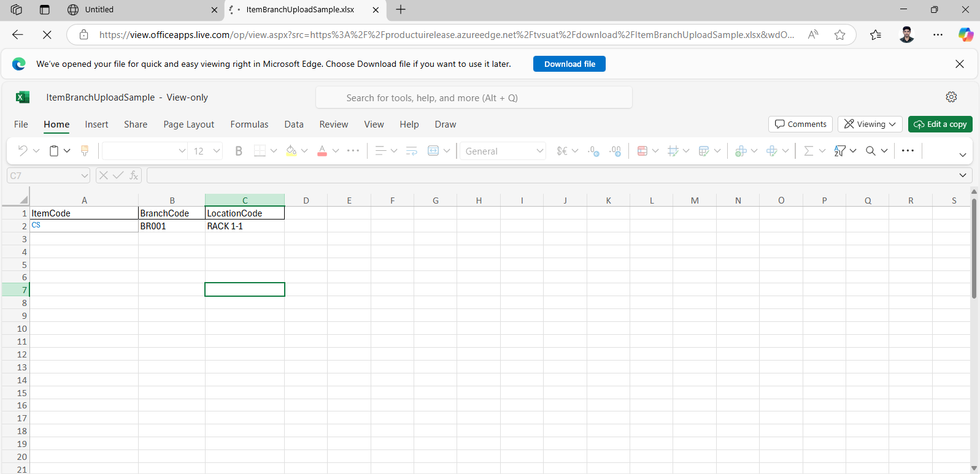Click the Sort & Filter icon
Viewport: 980px width, 474px height.
point(840,151)
